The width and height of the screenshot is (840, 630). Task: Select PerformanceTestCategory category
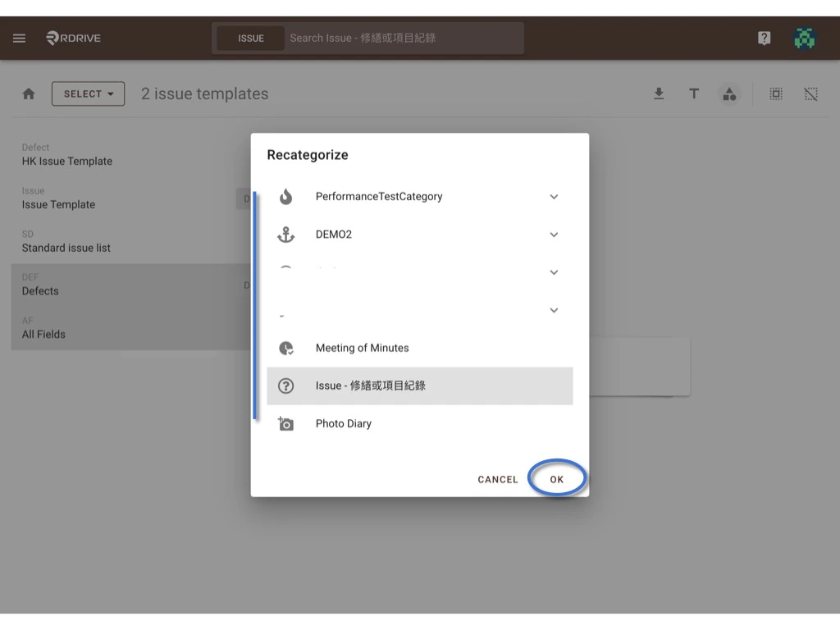(420, 197)
